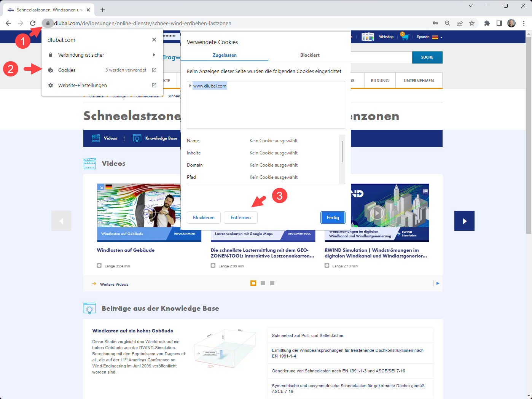
Task: Click the site lock icon in address bar
Action: pos(48,23)
